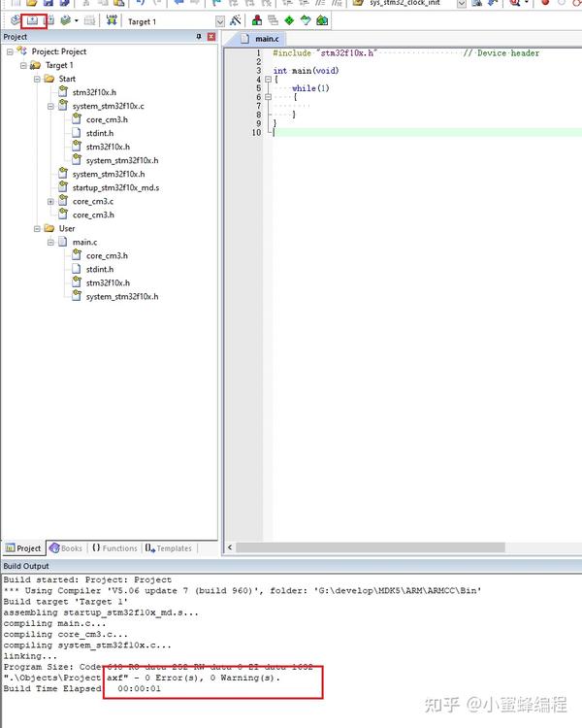The width and height of the screenshot is (582, 728).
Task: Click the Translate file icon
Action: [16, 21]
